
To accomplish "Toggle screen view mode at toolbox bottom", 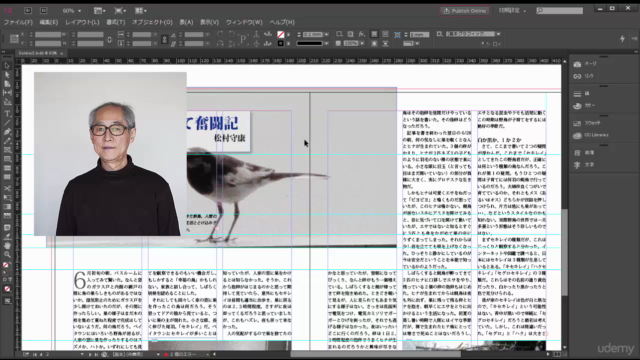I will click(x=7, y=301).
